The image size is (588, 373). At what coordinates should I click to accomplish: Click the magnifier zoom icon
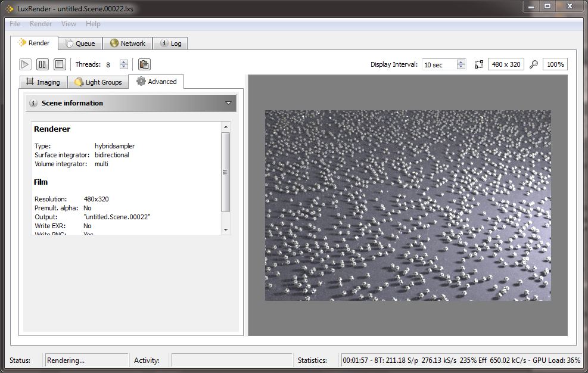[534, 64]
